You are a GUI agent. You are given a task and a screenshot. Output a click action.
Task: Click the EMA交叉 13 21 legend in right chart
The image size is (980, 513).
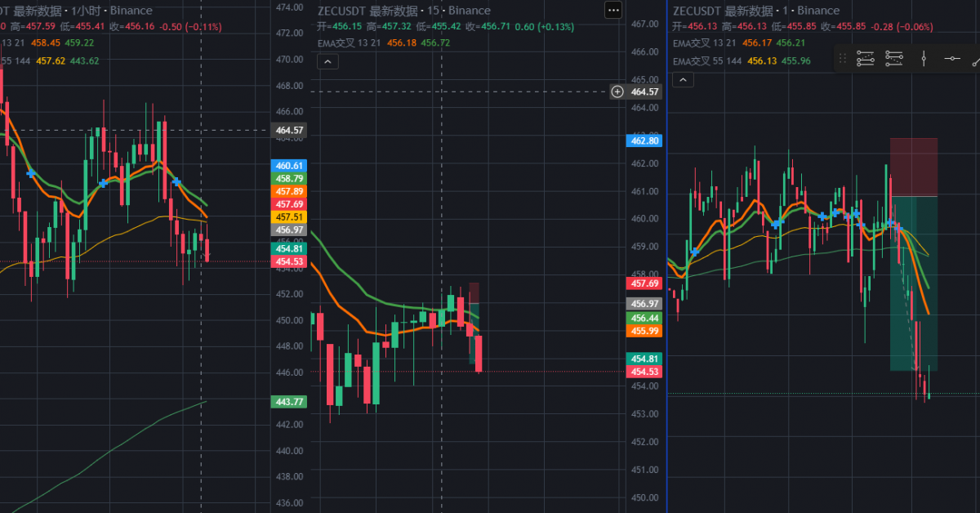click(705, 42)
